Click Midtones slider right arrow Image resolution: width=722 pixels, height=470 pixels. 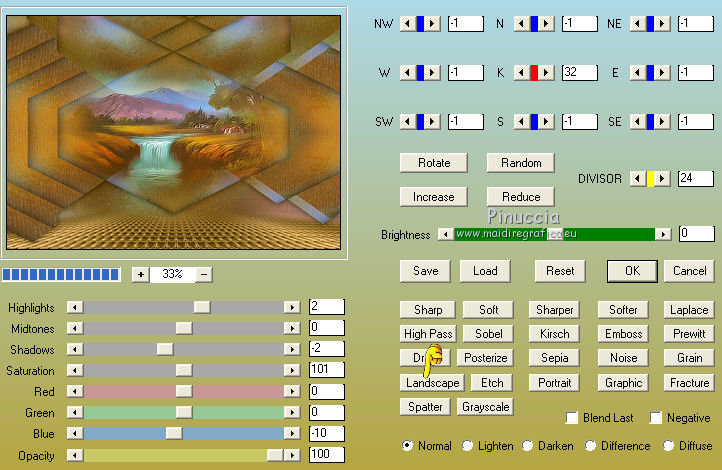pyautogui.click(x=292, y=328)
